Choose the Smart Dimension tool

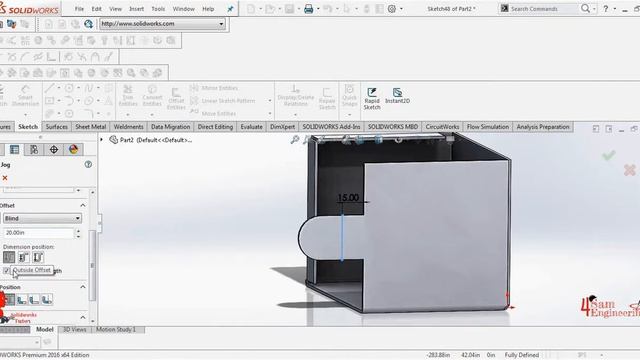click(25, 96)
